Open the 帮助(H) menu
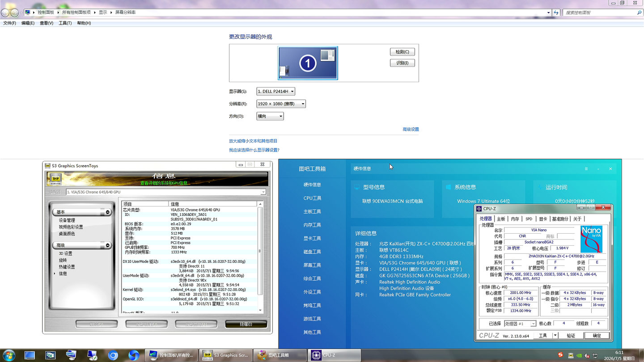644x362 pixels. 84,23
